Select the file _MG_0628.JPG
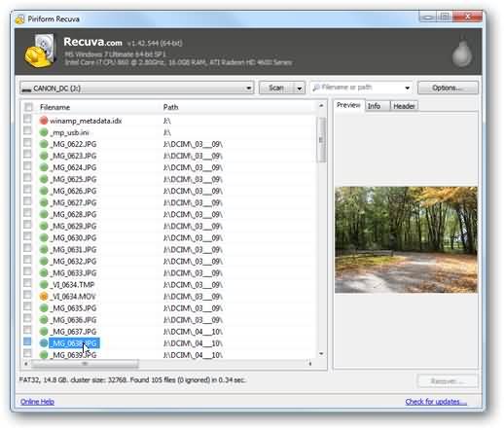The width and height of the screenshot is (504, 430). [x=75, y=214]
